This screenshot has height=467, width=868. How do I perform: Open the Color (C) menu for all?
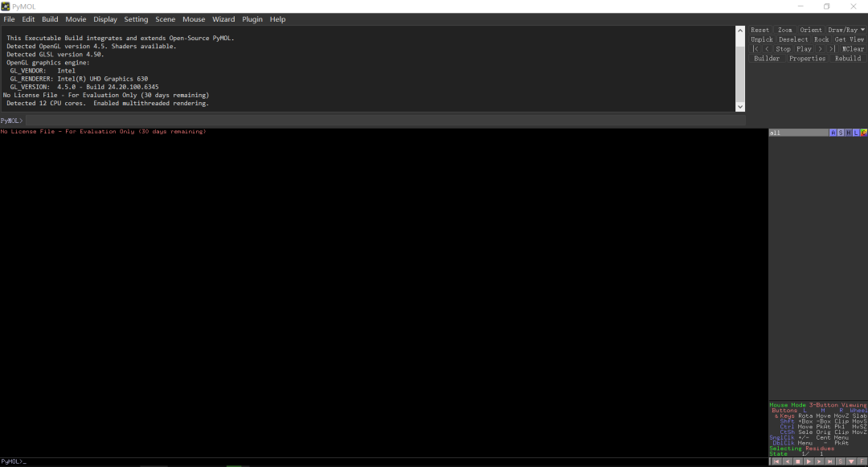click(863, 133)
